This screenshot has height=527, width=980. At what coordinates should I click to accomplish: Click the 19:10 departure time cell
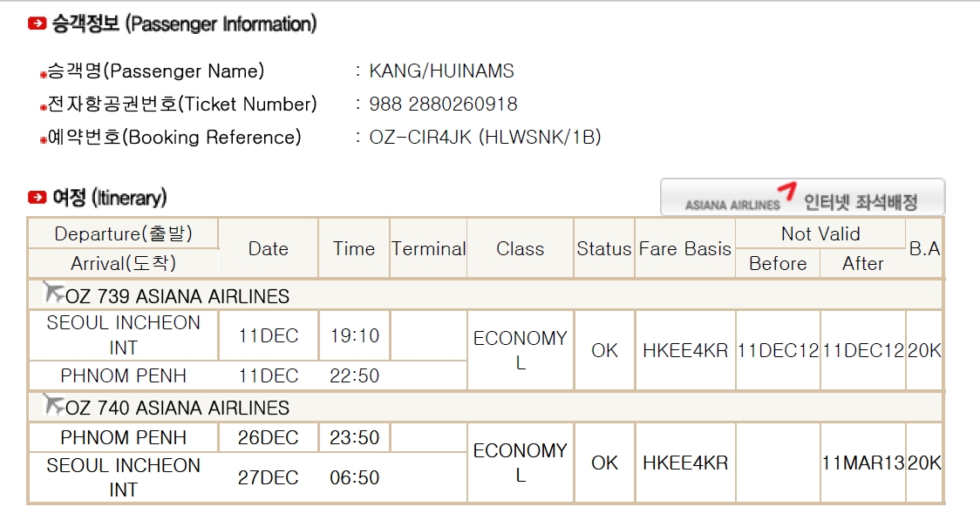tap(354, 336)
